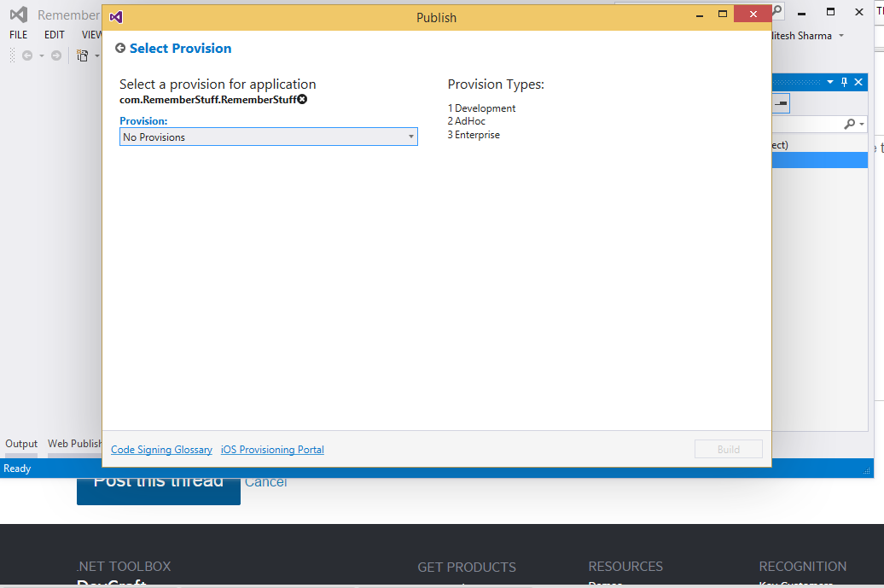
Task: Open the side panel window options dropdown arrow
Action: pos(830,82)
